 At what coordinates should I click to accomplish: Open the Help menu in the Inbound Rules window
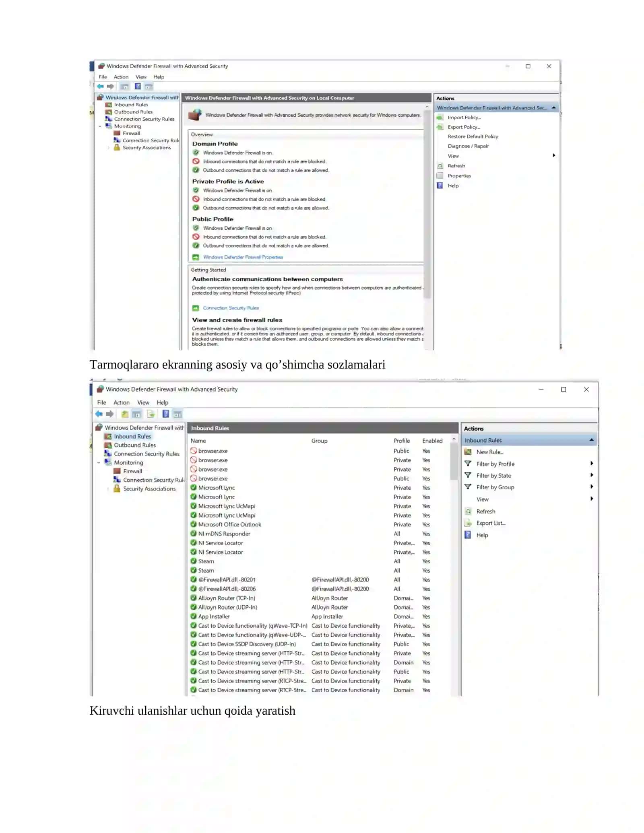[x=163, y=402]
